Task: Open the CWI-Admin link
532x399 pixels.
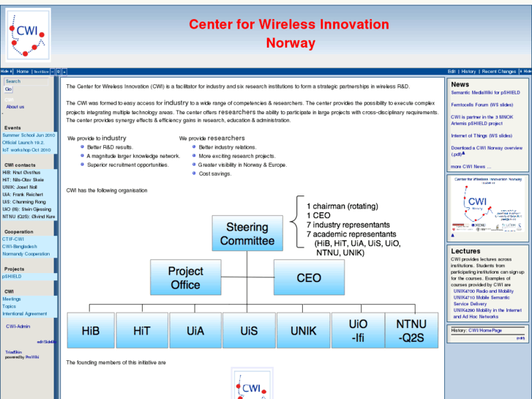Action: pos(18,327)
